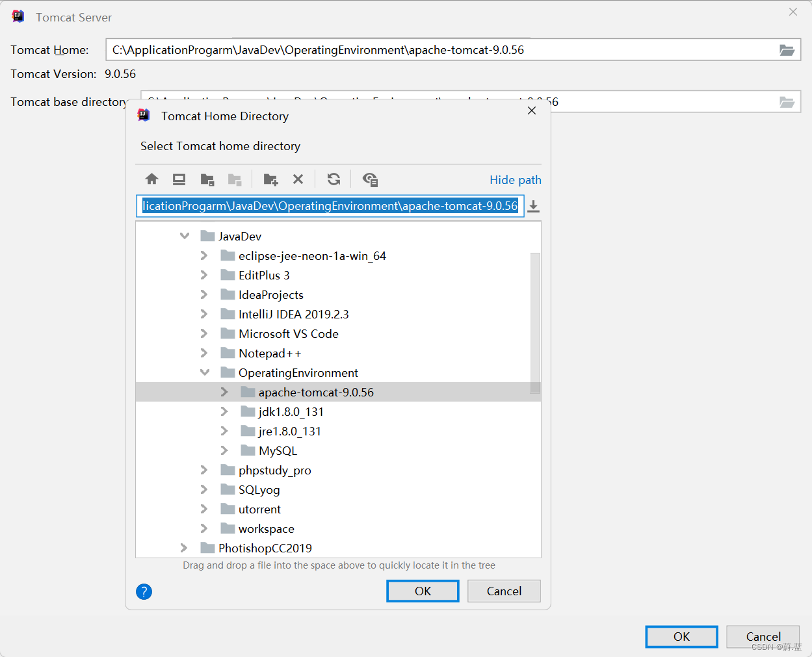Image resolution: width=812 pixels, height=657 pixels.
Task: Jump to Desktop directory icon
Action: point(179,179)
